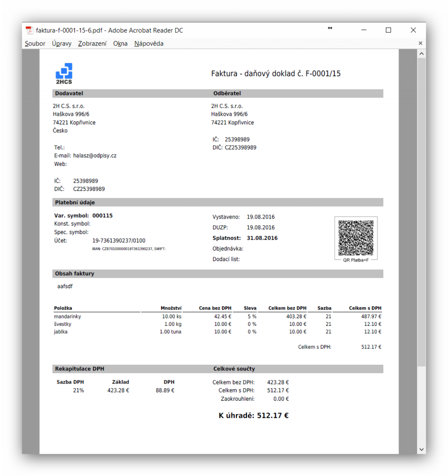Click the K úhradě total amount

253,416
